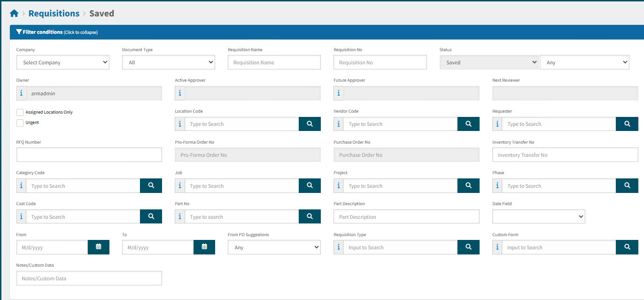This screenshot has width=644, height=300.
Task: Click the Custom Form search magnifier
Action: click(x=627, y=247)
